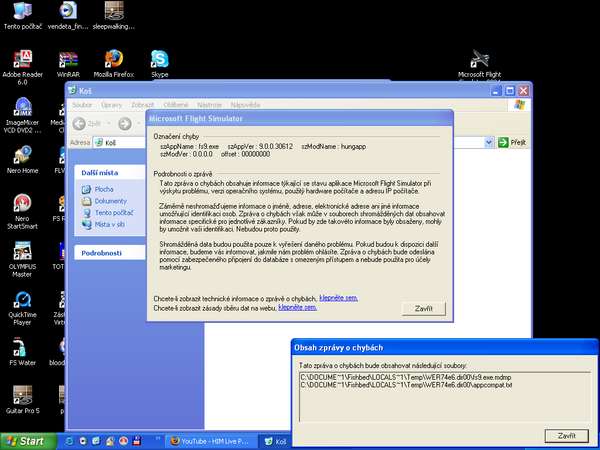Image resolution: width=600 pixels, height=450 pixels.
Task: Click the Označení chyby group label
Action: coord(176,136)
